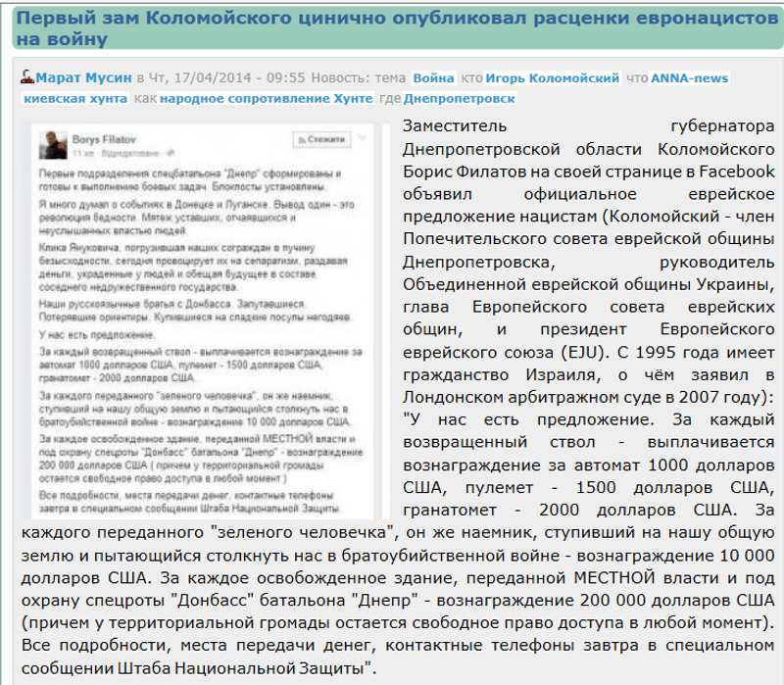Click the dropdown chevron next to Стежити
Image resolution: width=784 pixels, height=685 pixels.
click(362, 138)
